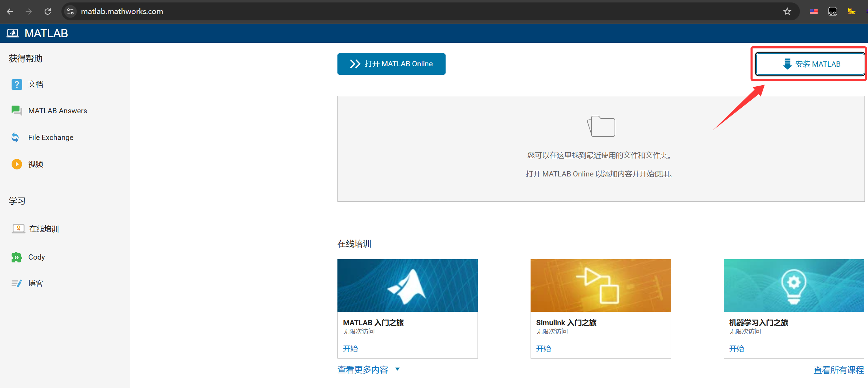Viewport: 868px width, 388px height.
Task: Open the 机器学习入门之旅 thumbnail image
Action: (x=794, y=286)
